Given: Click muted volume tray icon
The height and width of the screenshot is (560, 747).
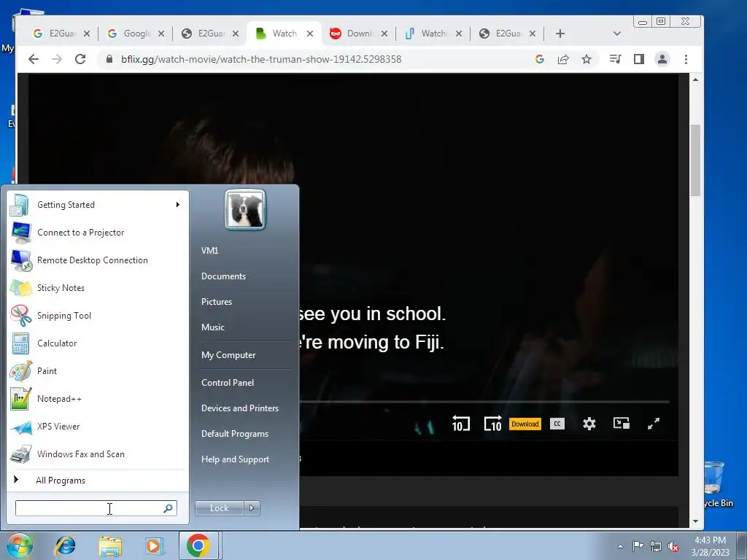Looking at the screenshot, I should click(673, 546).
